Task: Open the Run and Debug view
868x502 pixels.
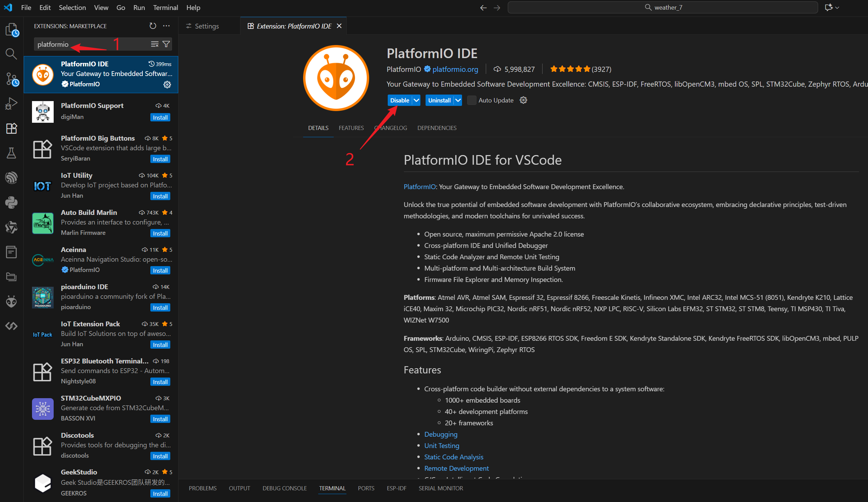Action: [x=11, y=103]
